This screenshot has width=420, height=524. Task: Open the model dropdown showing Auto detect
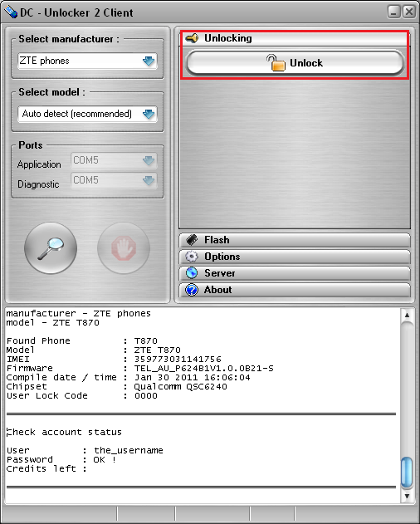click(x=87, y=114)
